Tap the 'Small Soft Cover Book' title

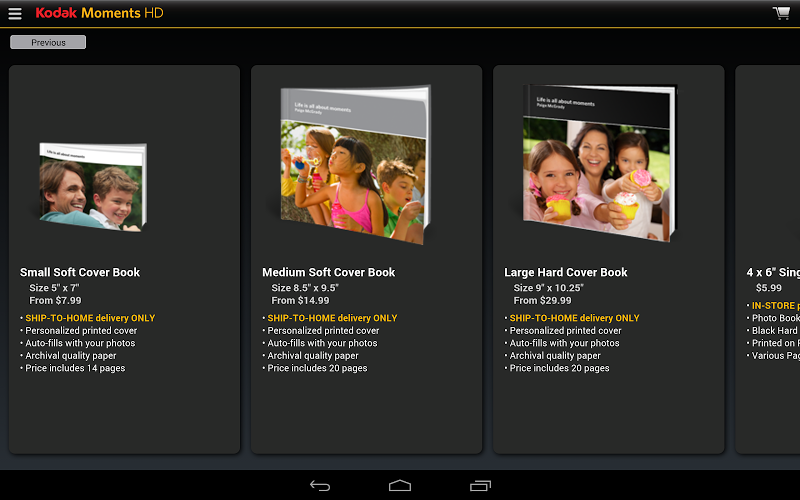point(80,272)
